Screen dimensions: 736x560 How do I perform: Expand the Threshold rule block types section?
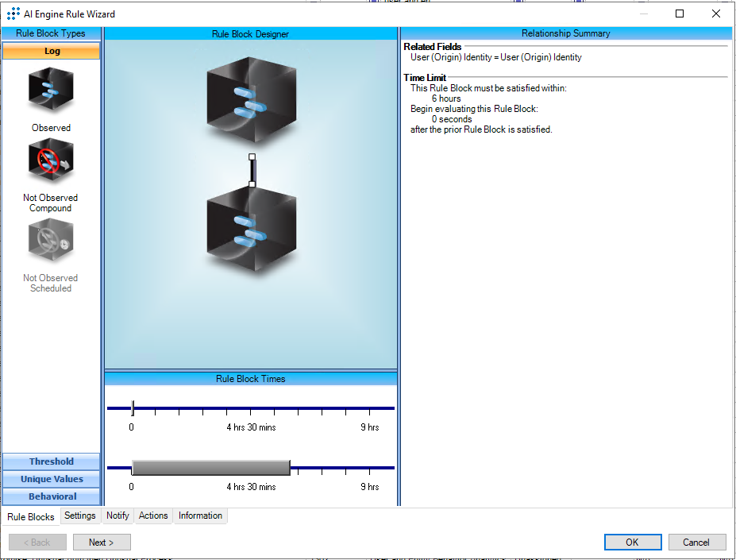(52, 462)
